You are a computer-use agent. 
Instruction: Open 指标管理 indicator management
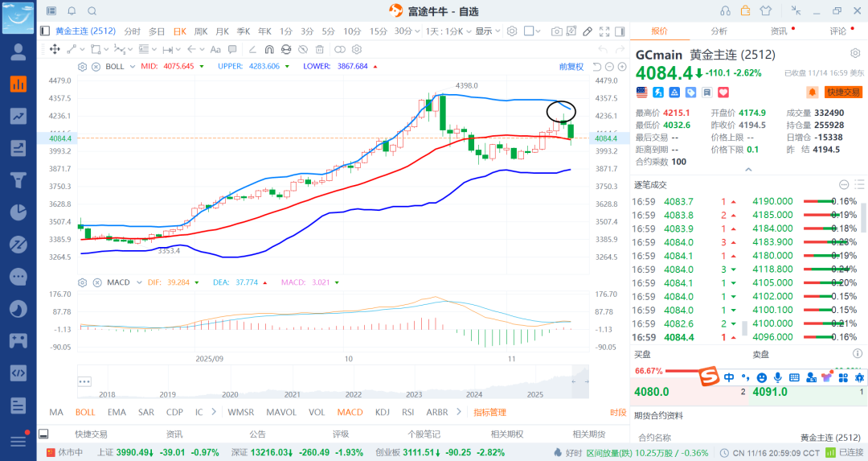[490, 412]
